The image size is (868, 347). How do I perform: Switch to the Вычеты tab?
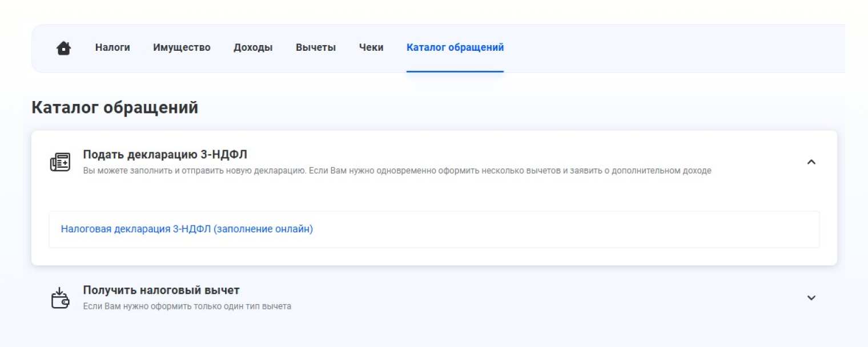(316, 47)
